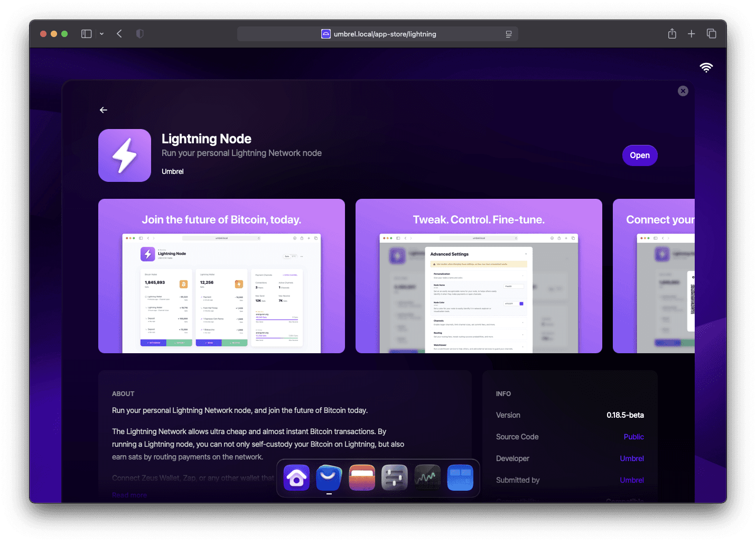Open the Lightning Node app
756x542 pixels.
click(x=640, y=155)
